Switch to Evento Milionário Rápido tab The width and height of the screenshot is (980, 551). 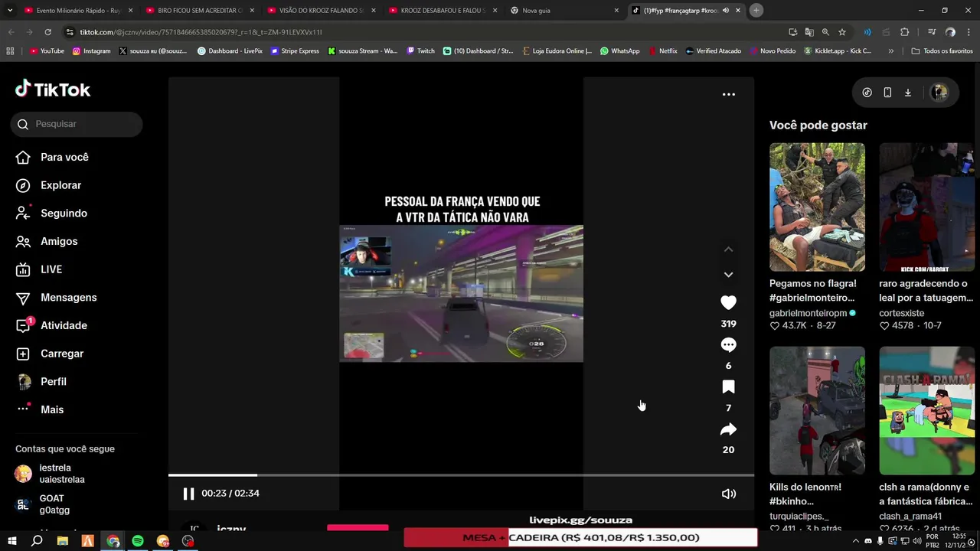78,11
